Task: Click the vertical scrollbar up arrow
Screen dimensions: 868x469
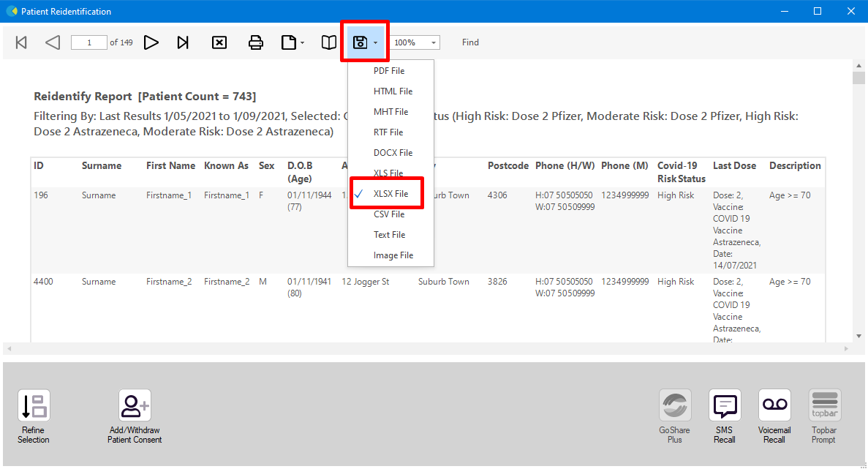Action: [858, 65]
